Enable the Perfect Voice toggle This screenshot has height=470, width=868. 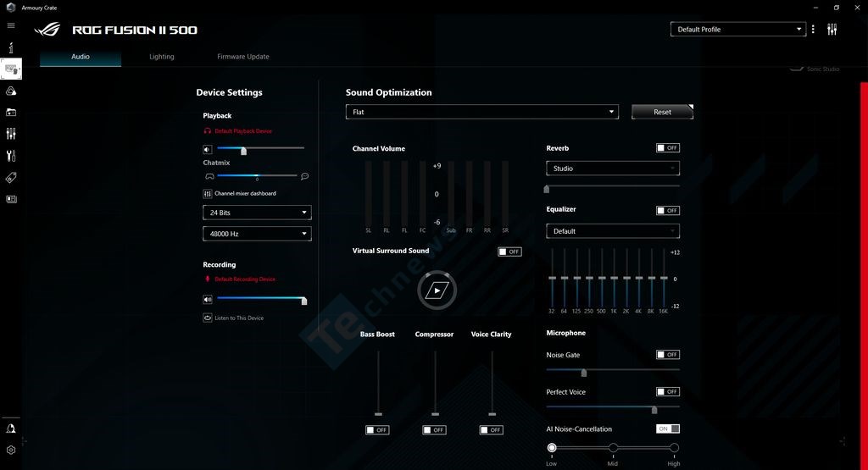pyautogui.click(x=668, y=391)
